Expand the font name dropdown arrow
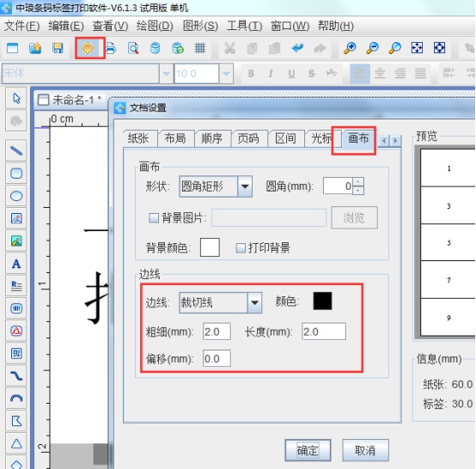Viewport: 476px width, 469px height. [x=166, y=73]
